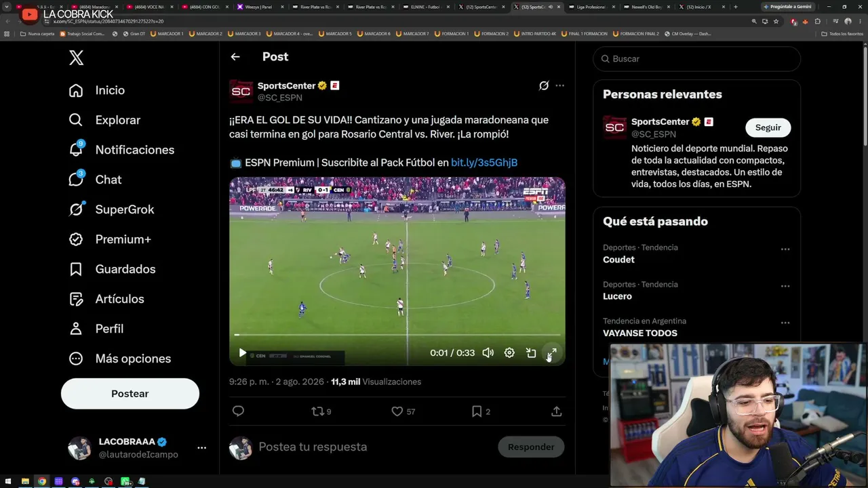Image resolution: width=868 pixels, height=488 pixels.
Task: Open SportsCenter in Personas relevantes
Action: (x=660, y=122)
